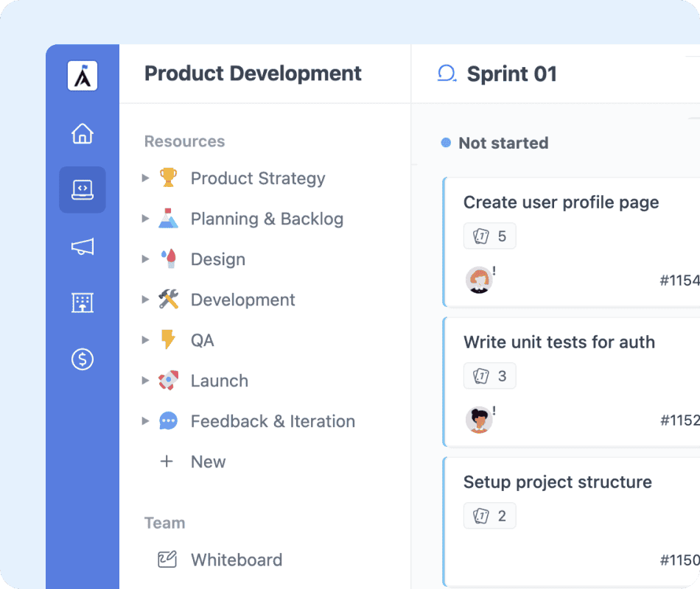Click the Not started status dot
The height and width of the screenshot is (589, 700).
(446, 143)
